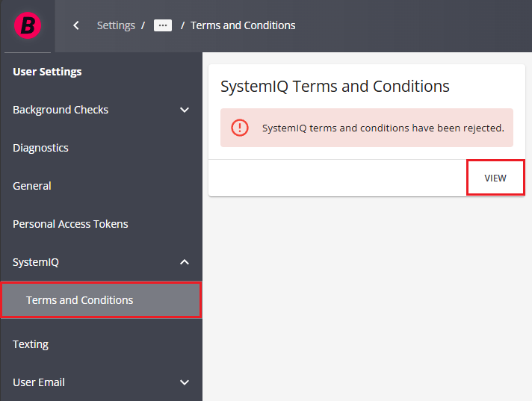Open Texting settings
The image size is (532, 401).
[31, 344]
